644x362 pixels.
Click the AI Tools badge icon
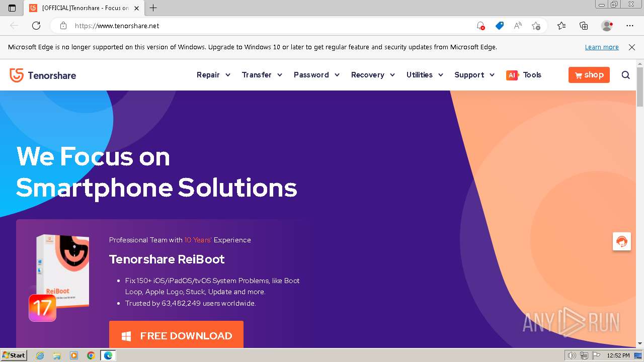512,75
